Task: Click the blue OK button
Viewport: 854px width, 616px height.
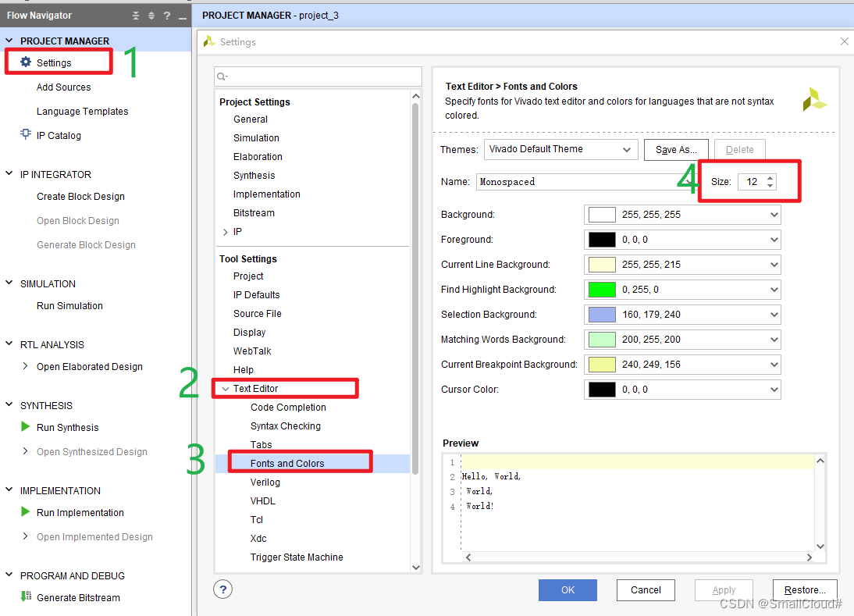Action: [568, 590]
